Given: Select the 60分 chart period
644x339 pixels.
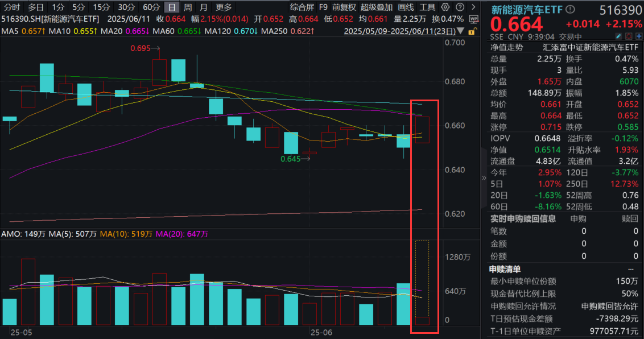Looking at the screenshot, I should pyautogui.click(x=151, y=7).
